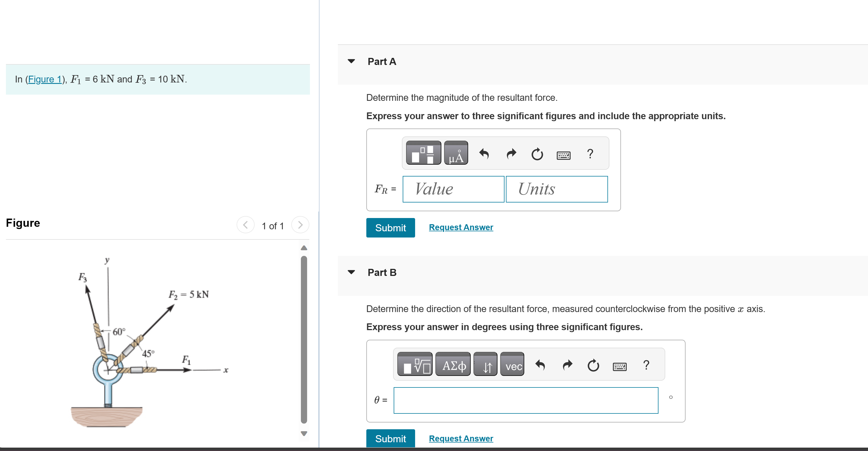Viewport: 868px width, 451px height.
Task: Click inside the θ answer field
Action: click(526, 400)
